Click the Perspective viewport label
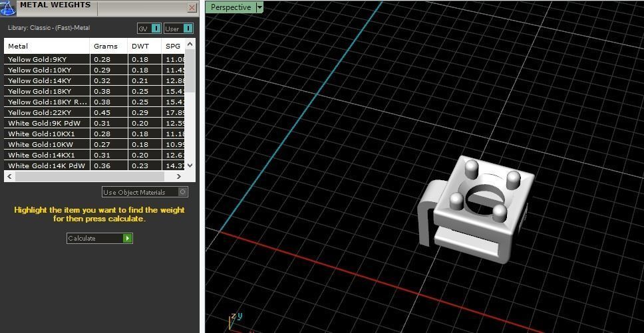 tap(230, 7)
